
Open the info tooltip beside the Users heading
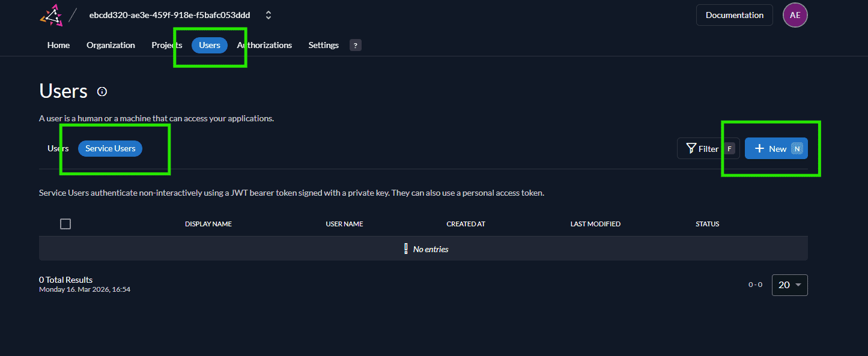tap(102, 91)
